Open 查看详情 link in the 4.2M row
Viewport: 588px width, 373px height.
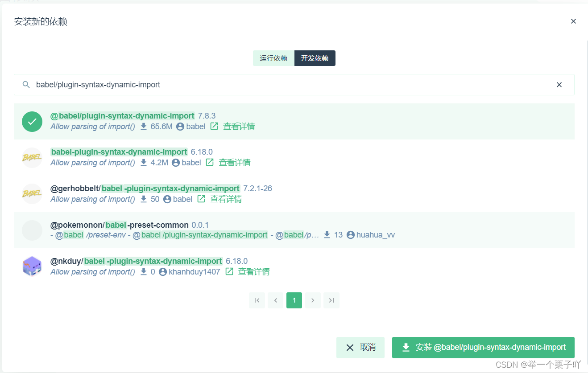pyautogui.click(x=235, y=163)
